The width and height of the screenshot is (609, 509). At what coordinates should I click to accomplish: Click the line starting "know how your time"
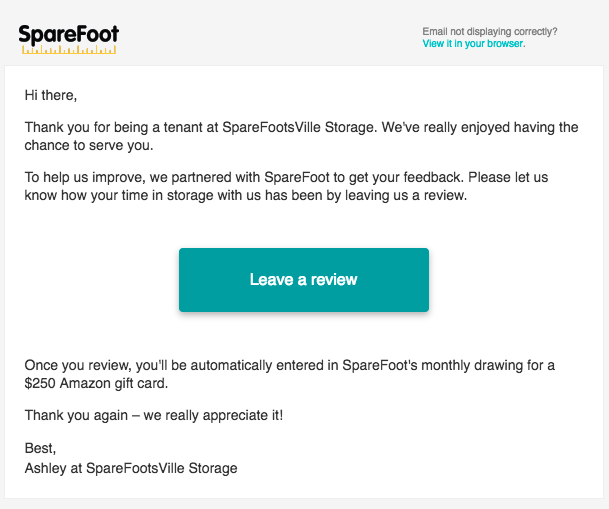coord(245,195)
